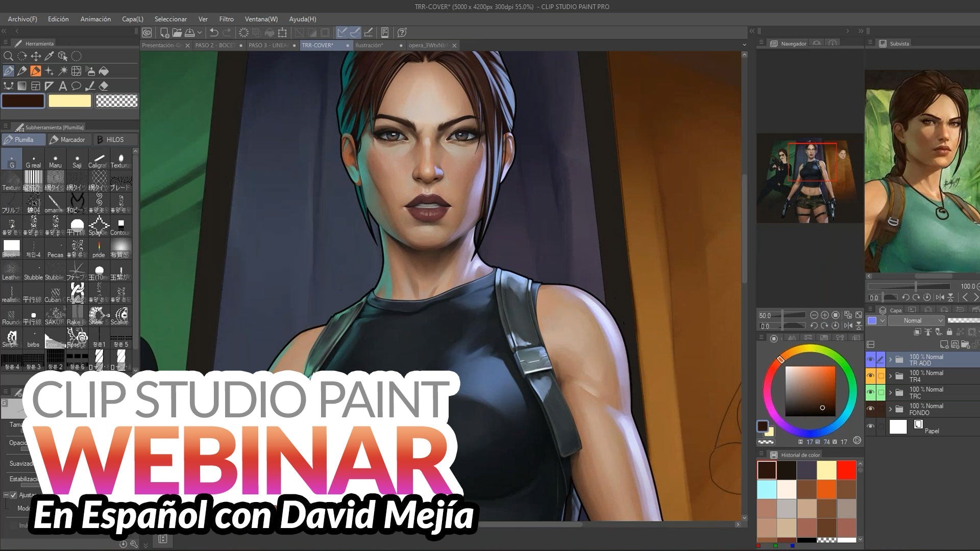Pick the red swatch in color history
Viewport: 980px width, 551px height.
[846, 470]
